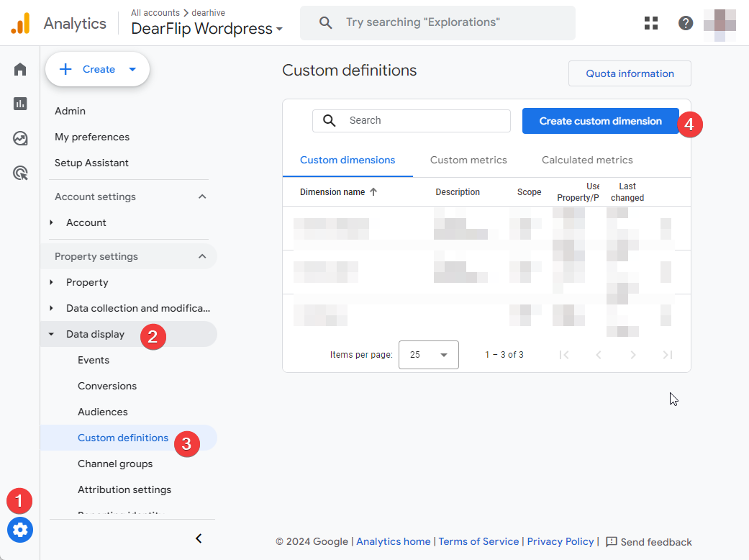The width and height of the screenshot is (749, 560).
Task: Click the Google Analytics logo
Action: [20, 22]
